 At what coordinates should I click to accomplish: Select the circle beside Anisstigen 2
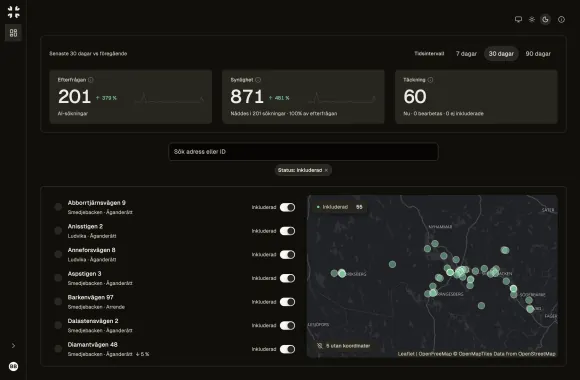[x=58, y=231]
